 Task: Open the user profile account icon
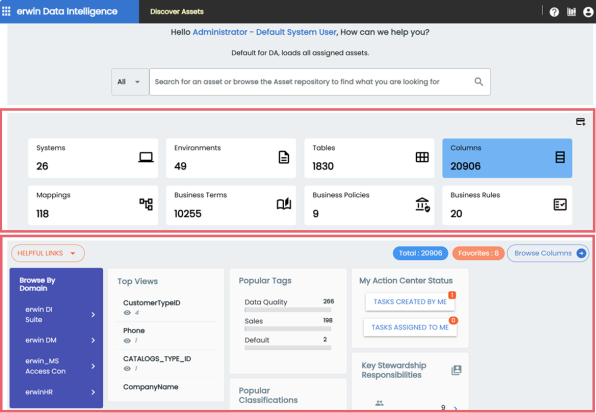click(588, 12)
